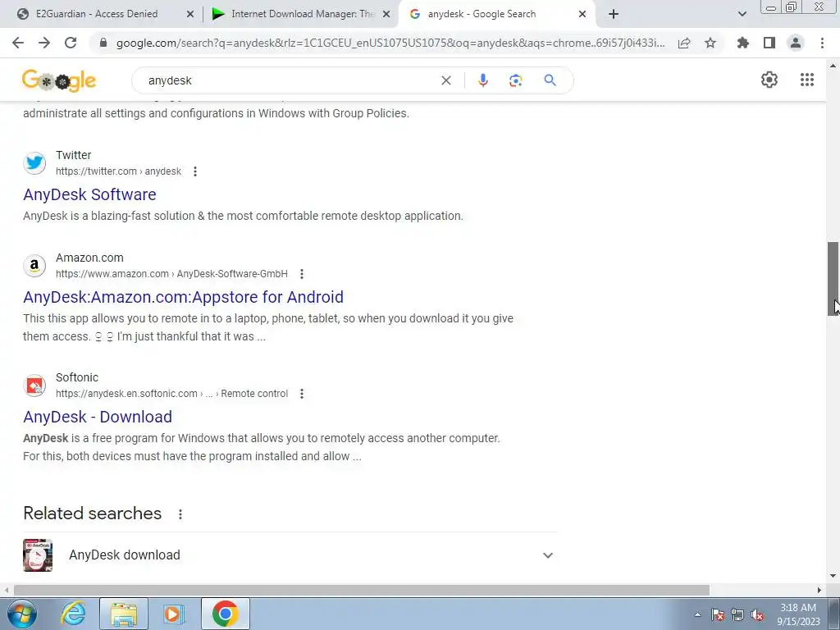Open AnyDesk Software Twitter link

[x=89, y=194]
